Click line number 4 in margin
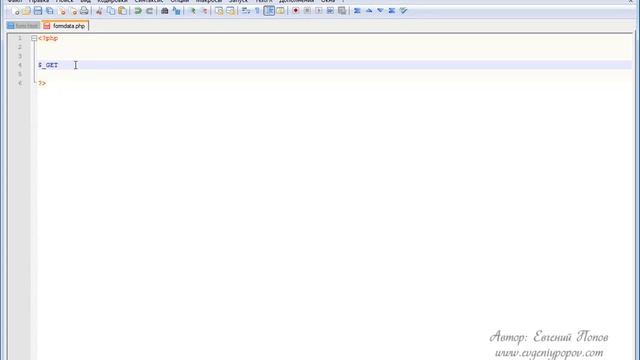This screenshot has height=360, width=640. [20, 65]
